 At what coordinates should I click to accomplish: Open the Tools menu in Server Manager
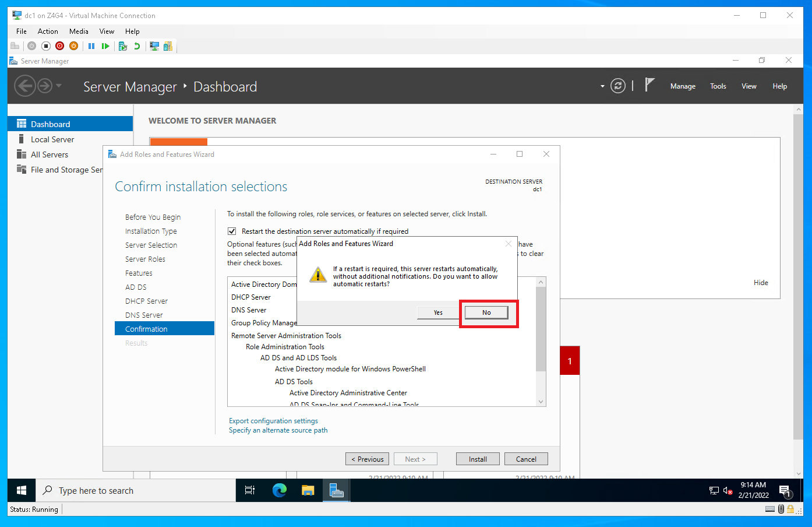(718, 86)
